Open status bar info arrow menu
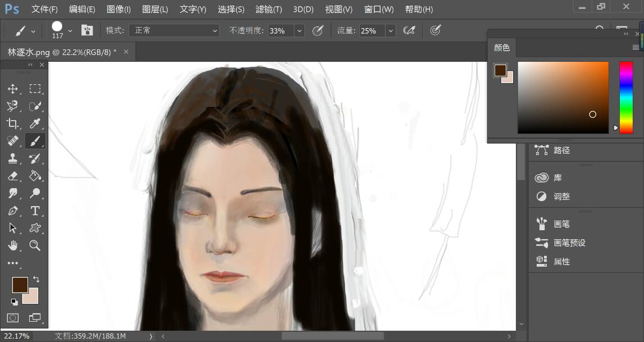This screenshot has width=644, height=342. click(x=151, y=336)
